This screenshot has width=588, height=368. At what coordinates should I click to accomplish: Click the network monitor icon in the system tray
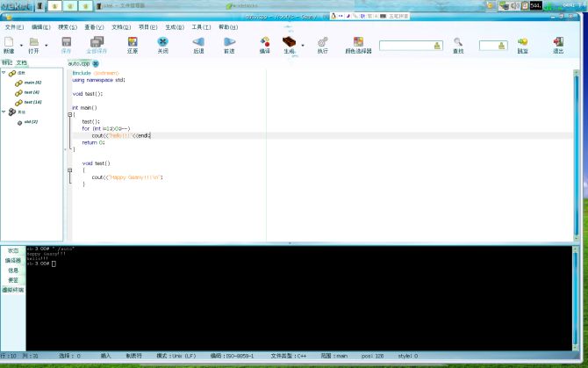click(x=504, y=5)
